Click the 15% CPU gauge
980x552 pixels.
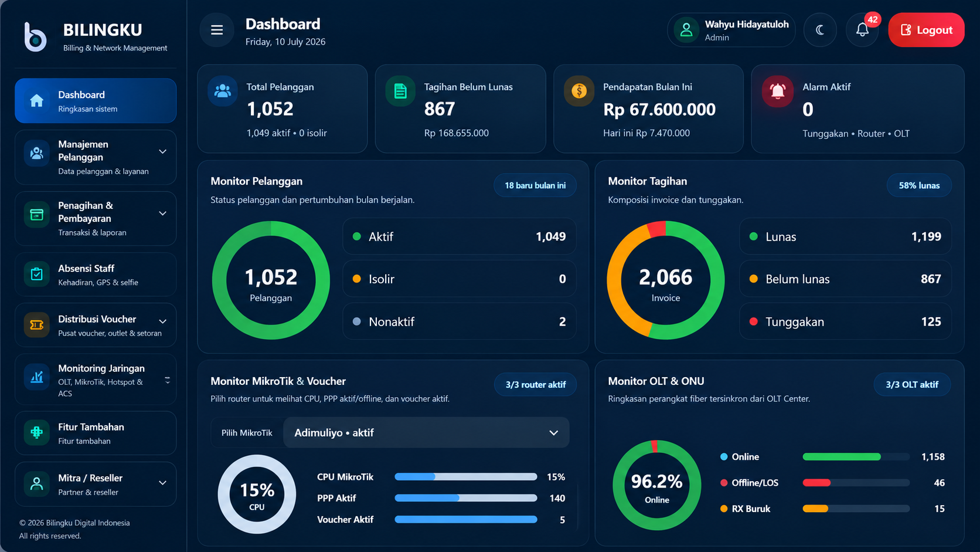pyautogui.click(x=257, y=495)
